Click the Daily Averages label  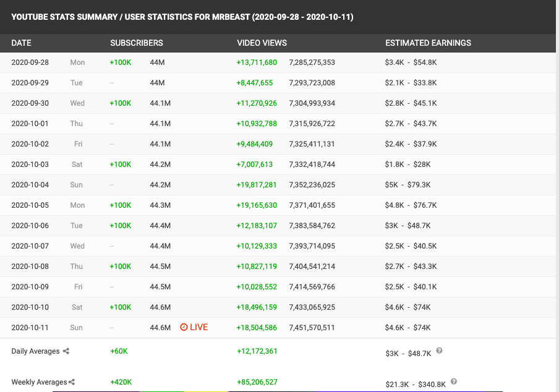(36, 351)
